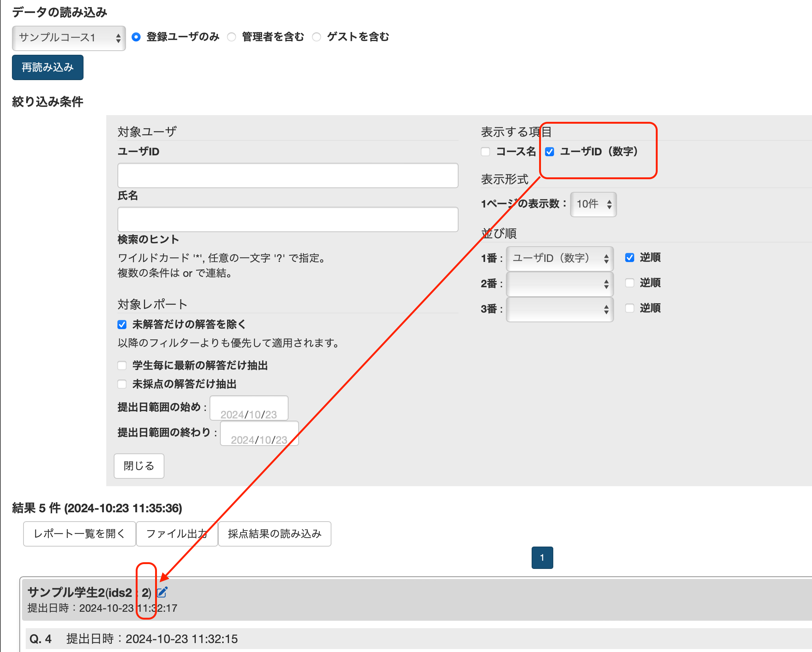Toggle 逆順 checkbox for 1番 sort
Screen dimensions: 812x652
630,258
